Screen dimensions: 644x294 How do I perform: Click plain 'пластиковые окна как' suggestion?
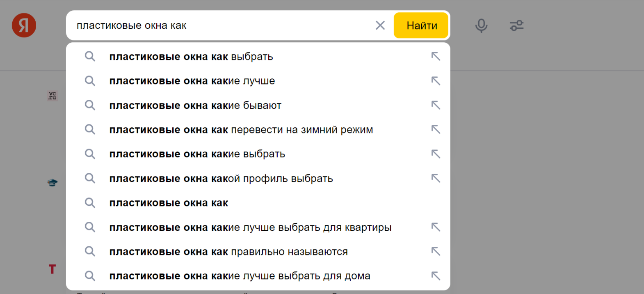coord(169,202)
